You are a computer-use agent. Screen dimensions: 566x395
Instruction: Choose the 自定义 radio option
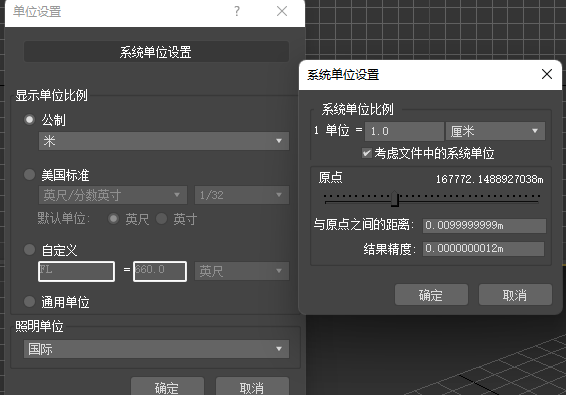coord(29,249)
